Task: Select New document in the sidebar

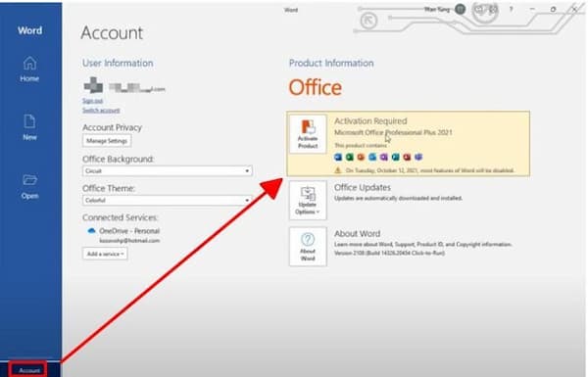Action: (29, 128)
